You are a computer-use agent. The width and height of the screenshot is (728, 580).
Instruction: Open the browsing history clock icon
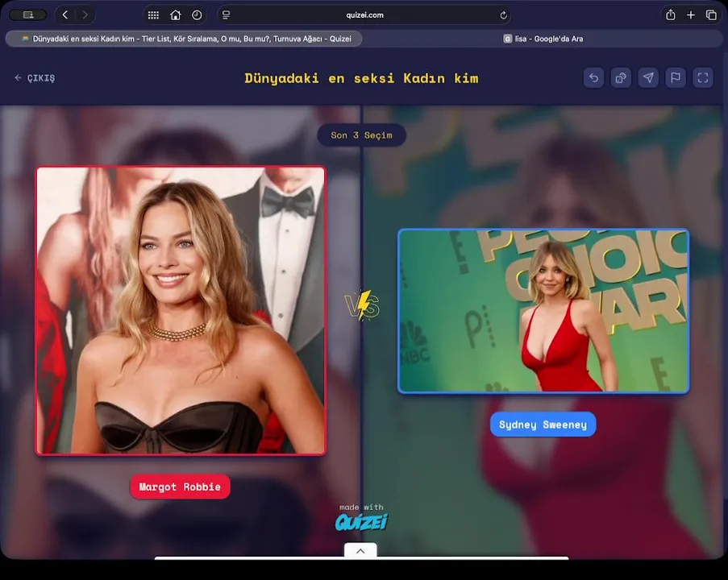197,14
